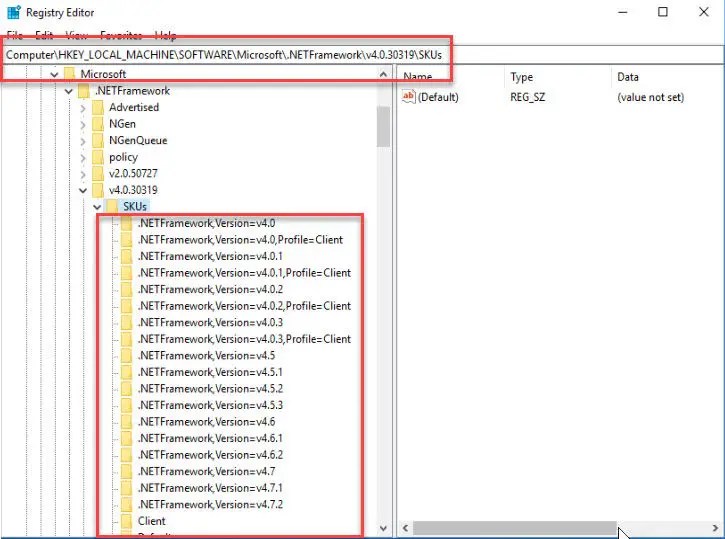Select the SKUs folder icon
The width and height of the screenshot is (725, 539).
112,207
